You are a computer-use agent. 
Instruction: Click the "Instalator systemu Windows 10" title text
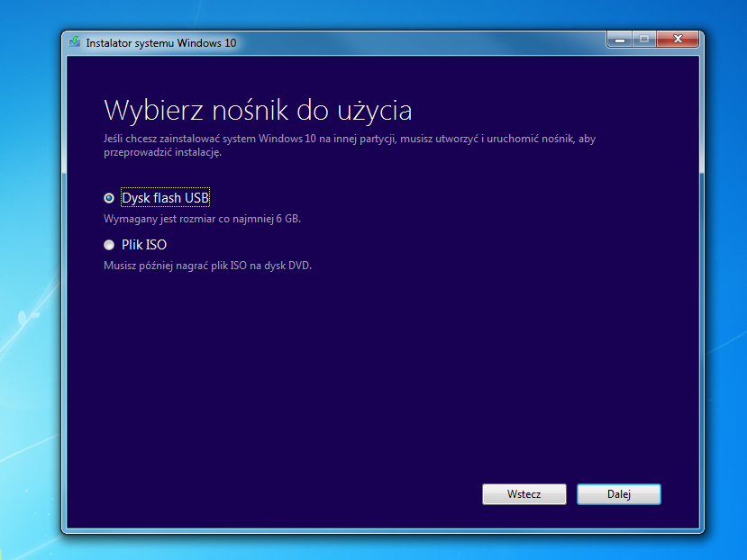(161, 43)
